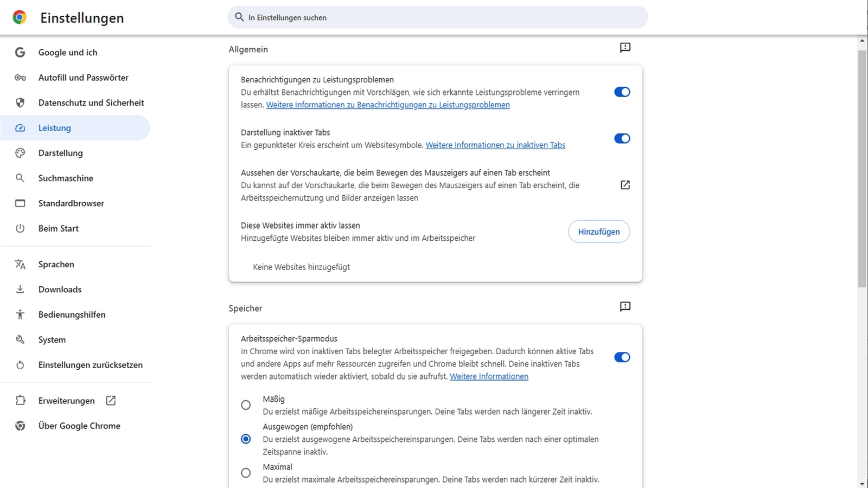Click the palette icon for Darstellung

(20, 153)
